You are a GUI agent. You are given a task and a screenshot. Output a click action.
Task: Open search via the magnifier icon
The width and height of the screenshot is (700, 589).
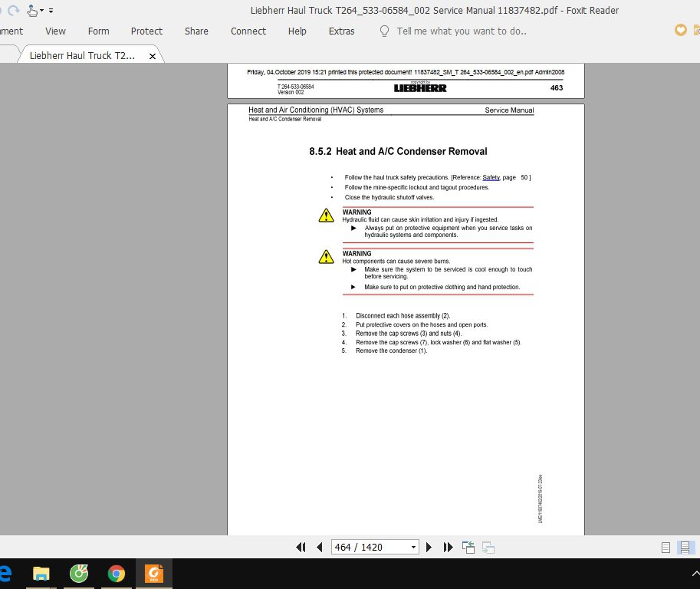point(383,31)
